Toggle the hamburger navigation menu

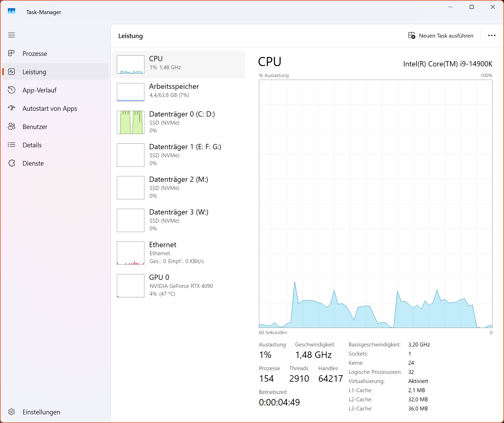(12, 35)
